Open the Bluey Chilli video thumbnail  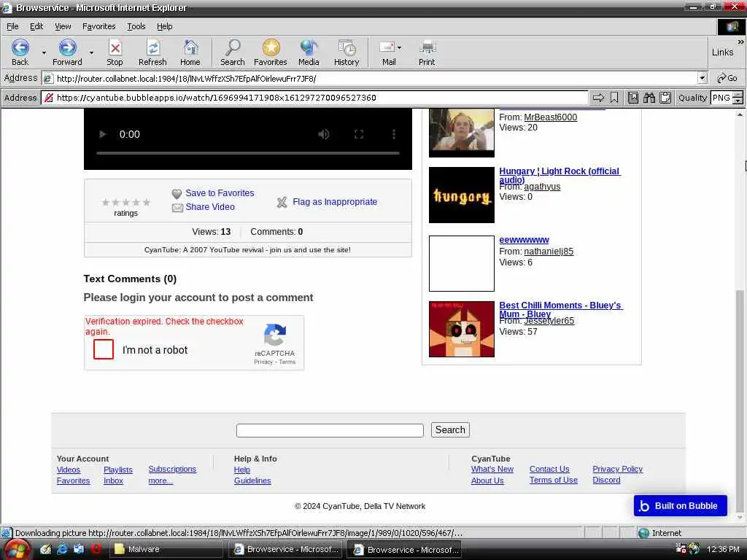point(462,329)
